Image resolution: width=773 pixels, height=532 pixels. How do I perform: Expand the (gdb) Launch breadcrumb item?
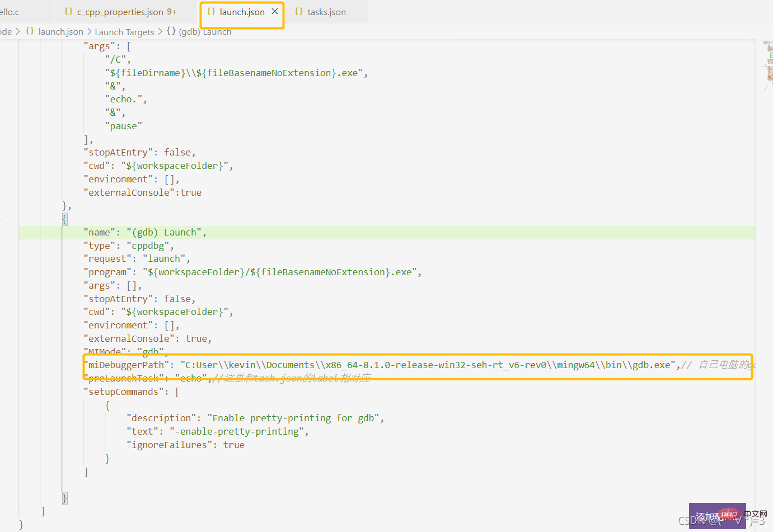(x=205, y=32)
